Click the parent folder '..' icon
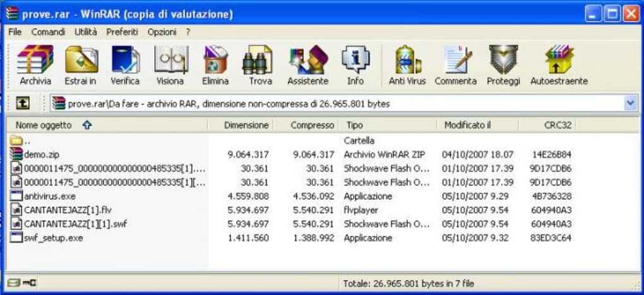 point(16,141)
